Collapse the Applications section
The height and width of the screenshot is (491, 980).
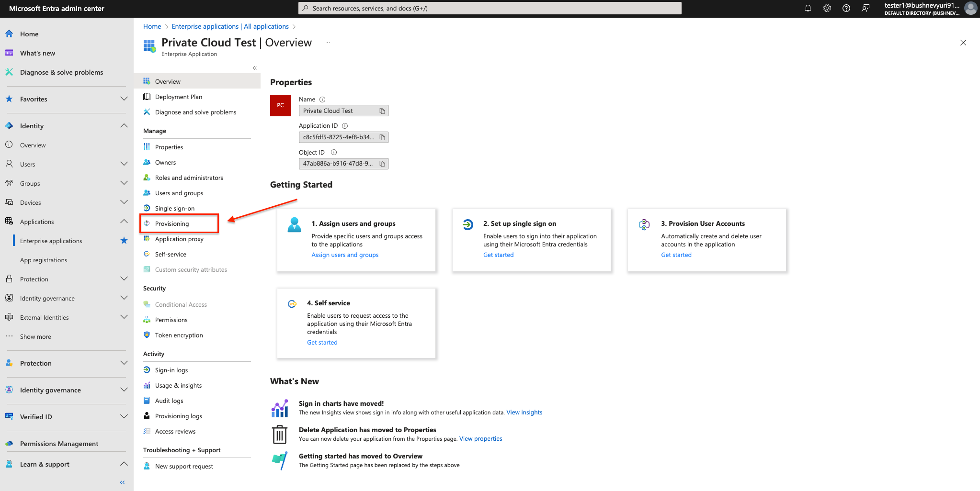point(124,222)
